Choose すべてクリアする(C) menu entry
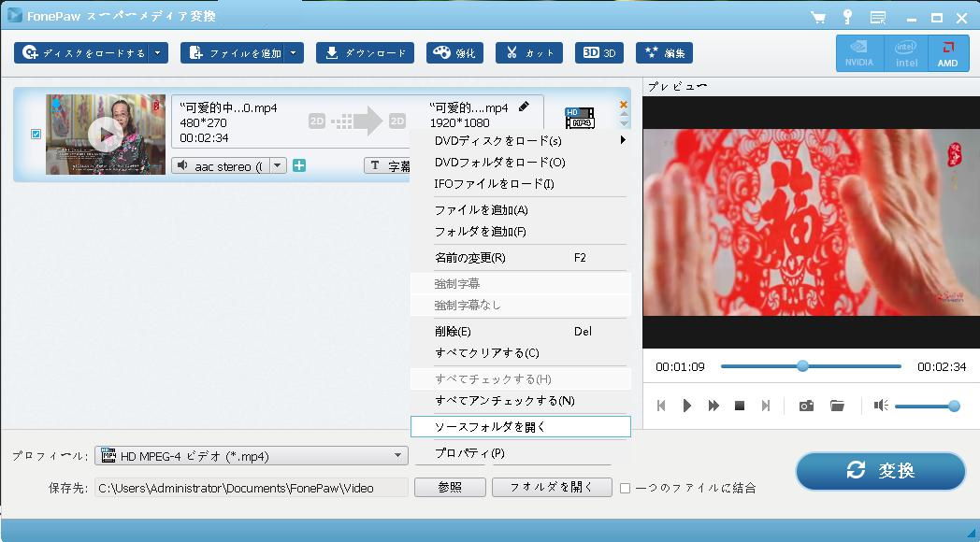This screenshot has width=980, height=542. tap(520, 353)
